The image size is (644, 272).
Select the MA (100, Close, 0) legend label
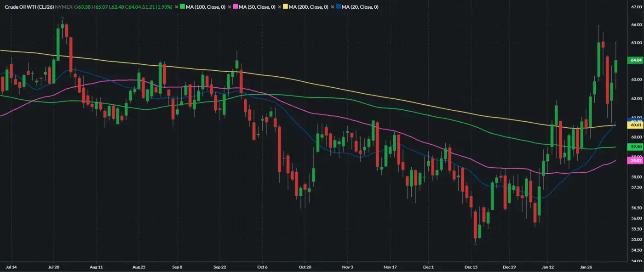[206, 7]
